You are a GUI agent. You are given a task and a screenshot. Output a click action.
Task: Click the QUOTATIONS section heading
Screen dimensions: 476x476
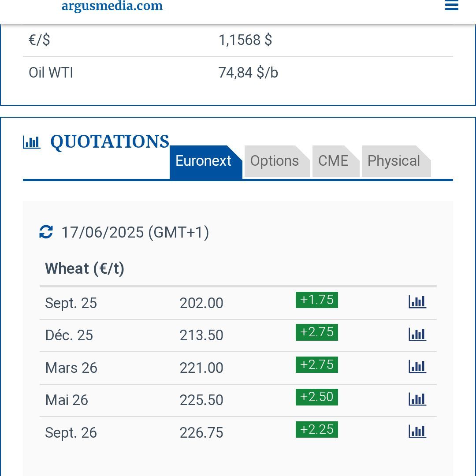click(110, 142)
